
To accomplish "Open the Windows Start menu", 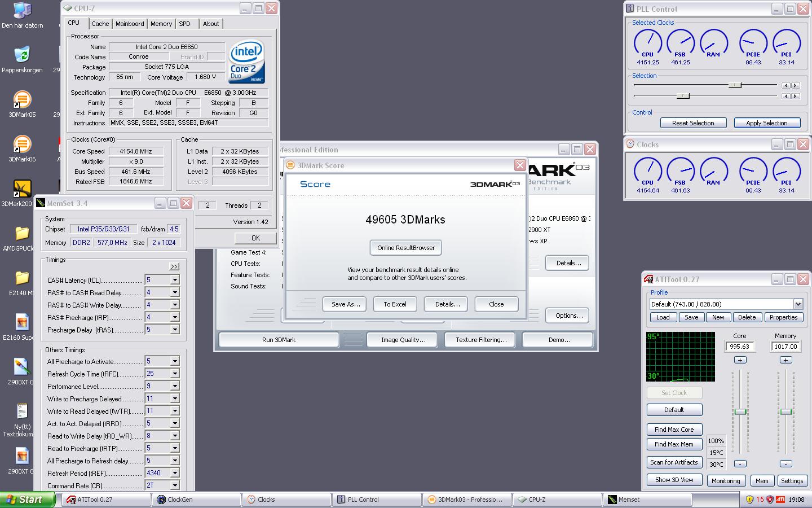I will (x=28, y=500).
